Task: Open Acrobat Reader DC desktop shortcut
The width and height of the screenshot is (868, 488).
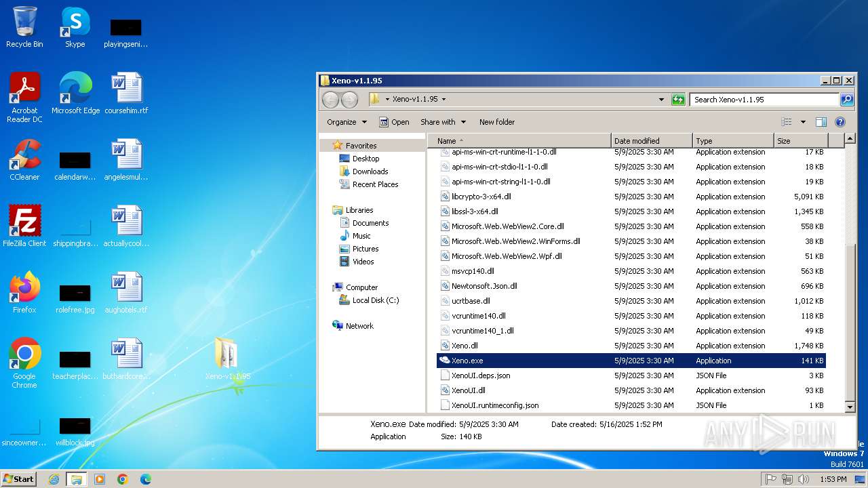Action: 24,98
